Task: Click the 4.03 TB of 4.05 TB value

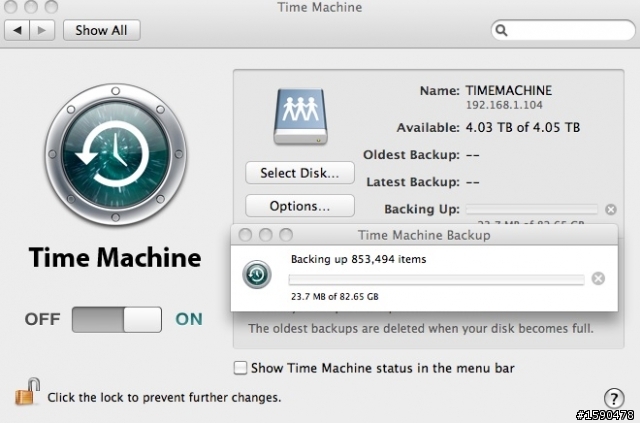Action: click(523, 127)
